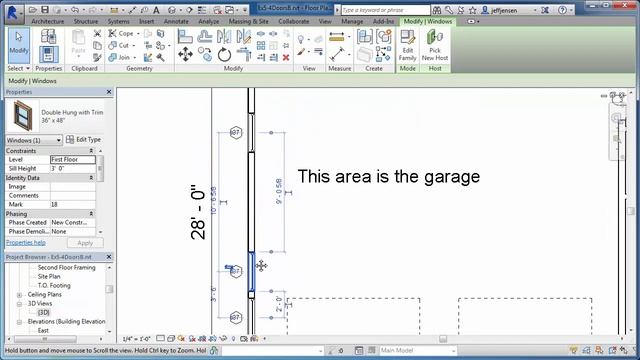Image resolution: width=640 pixels, height=360 pixels.
Task: Click the view scale 1/4" = 1'-0"
Action: tap(137, 339)
